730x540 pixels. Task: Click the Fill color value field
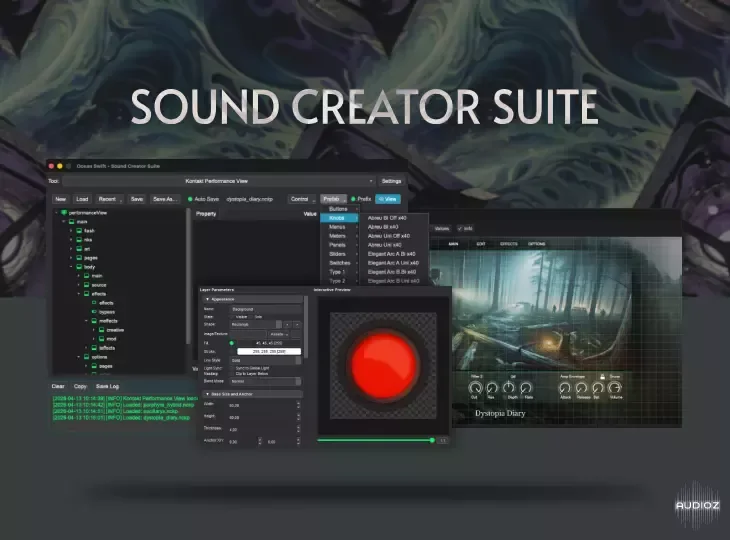point(268,343)
